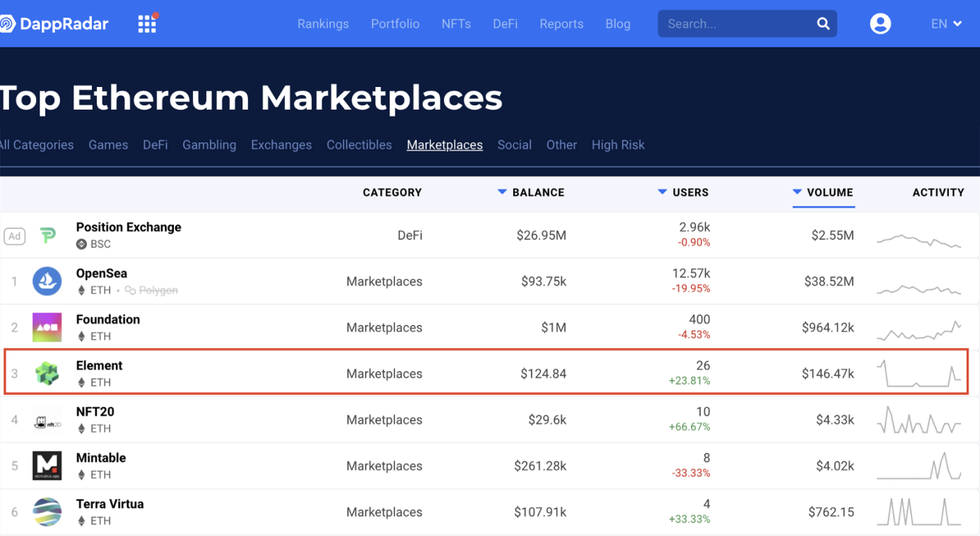Click the DappRadar logo
The width and height of the screenshot is (980, 536).
tap(54, 24)
